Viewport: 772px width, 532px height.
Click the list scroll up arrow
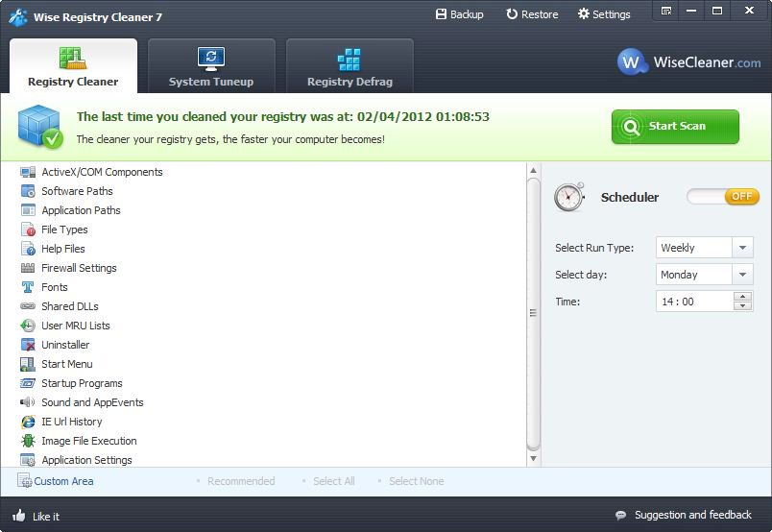533,170
